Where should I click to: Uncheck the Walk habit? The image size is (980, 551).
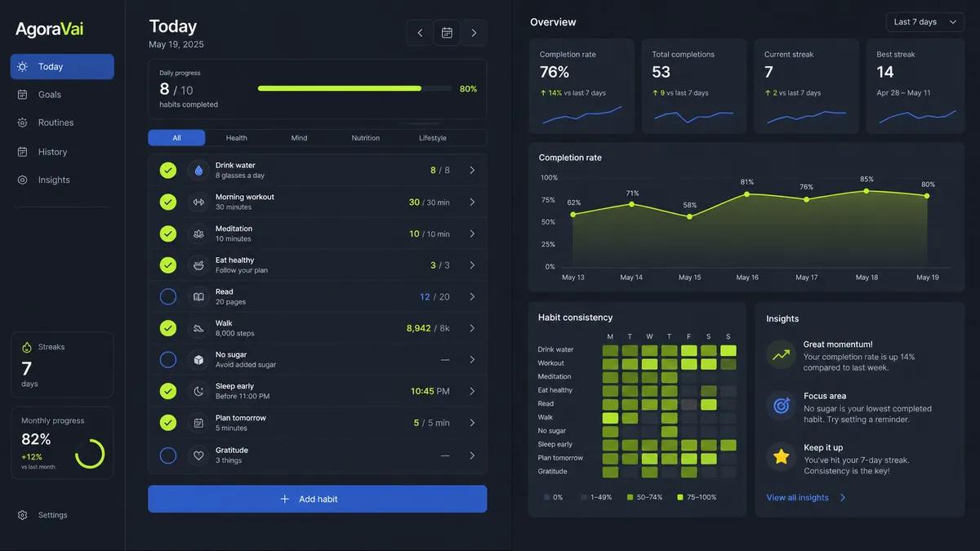coord(168,328)
